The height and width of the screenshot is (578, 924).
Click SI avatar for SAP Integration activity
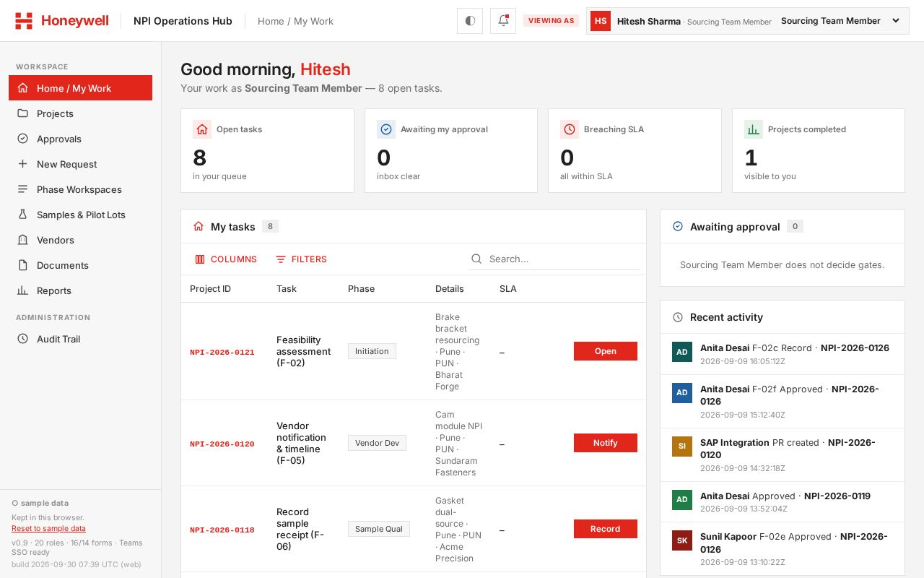pos(682,446)
